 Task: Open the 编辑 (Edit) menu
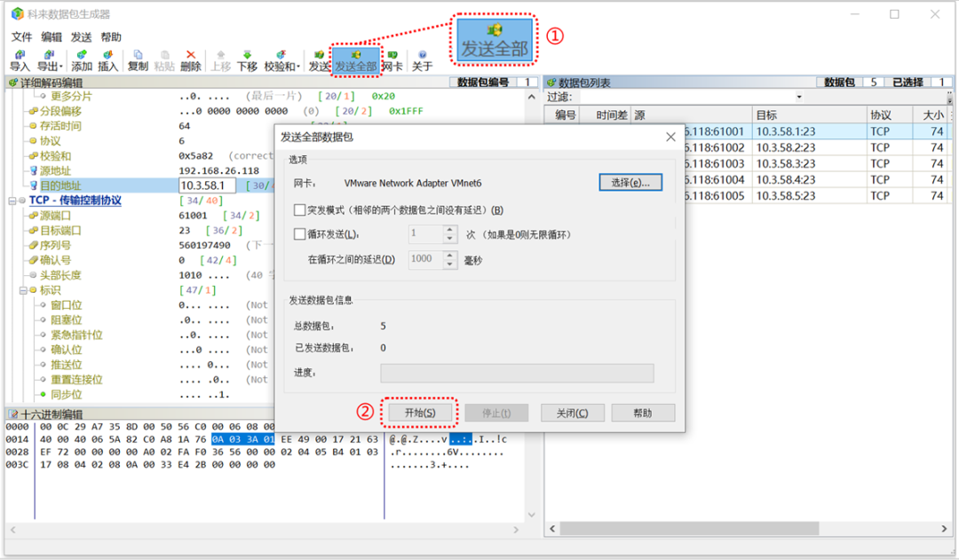52,37
